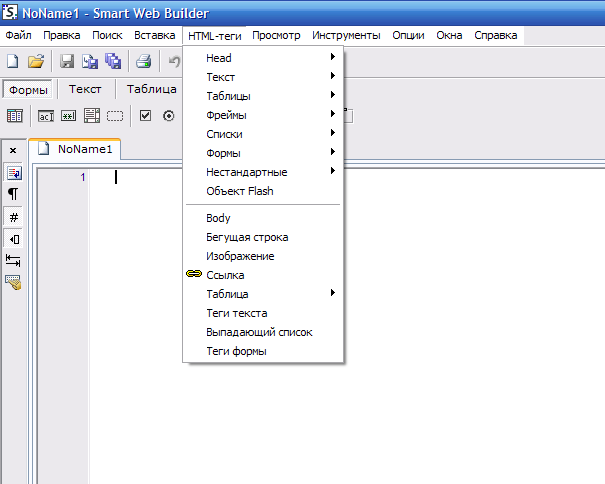Image resolution: width=605 pixels, height=484 pixels.
Task: Close the side panel with X
Action: click(x=13, y=150)
